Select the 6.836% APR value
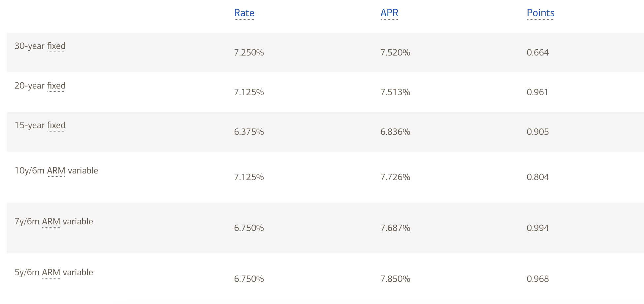 [395, 132]
